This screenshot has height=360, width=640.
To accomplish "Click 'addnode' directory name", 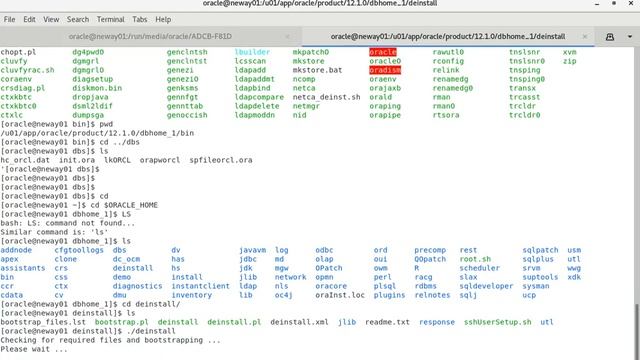I will [x=16, y=250].
